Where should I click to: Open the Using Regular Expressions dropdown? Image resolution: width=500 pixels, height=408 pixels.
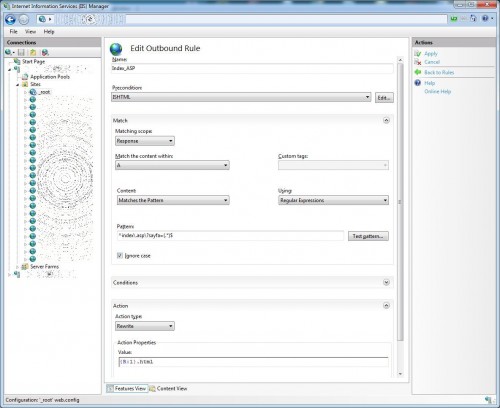tap(333, 200)
